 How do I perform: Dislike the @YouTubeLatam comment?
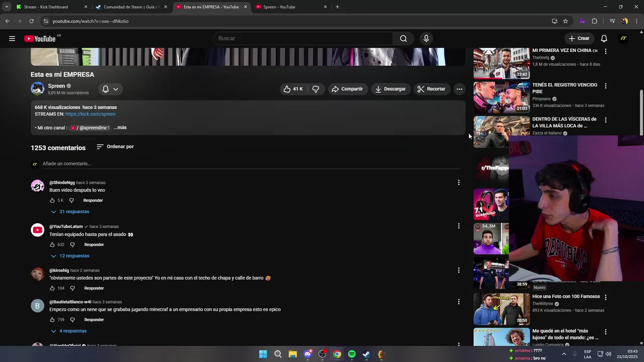tap(72, 245)
